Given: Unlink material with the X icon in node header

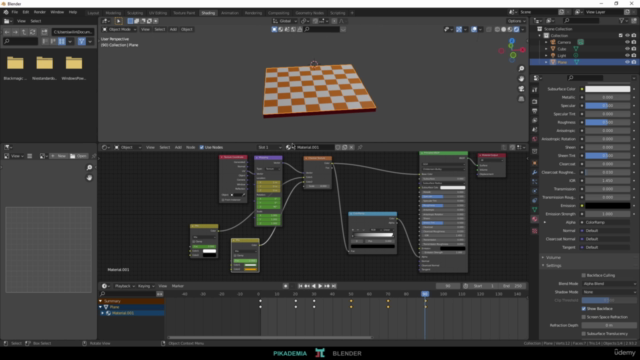Looking at the screenshot, I should coord(351,147).
